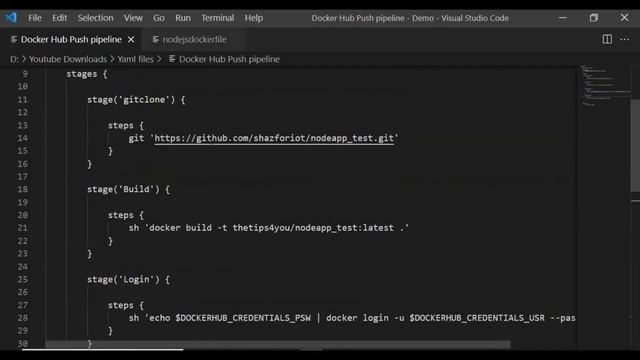Click the echo $DOCKERHUB_CREDENTIALS_PSW line
The height and width of the screenshot is (360, 640).
352,318
